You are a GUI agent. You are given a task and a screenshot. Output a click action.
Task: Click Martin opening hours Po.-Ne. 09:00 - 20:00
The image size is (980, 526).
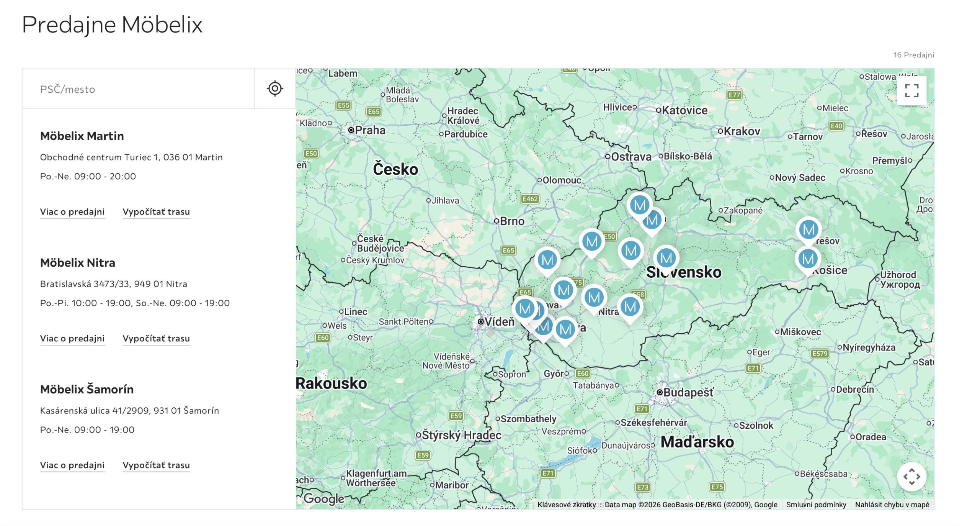click(88, 176)
